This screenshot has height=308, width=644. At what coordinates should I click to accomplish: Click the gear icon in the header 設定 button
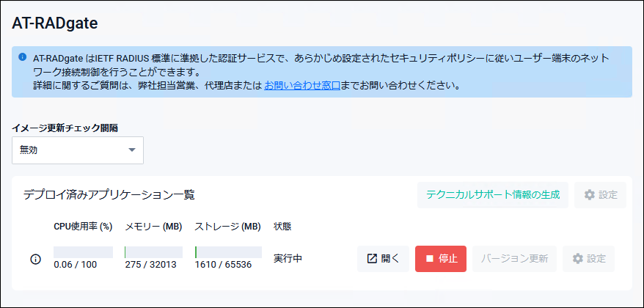tap(590, 194)
